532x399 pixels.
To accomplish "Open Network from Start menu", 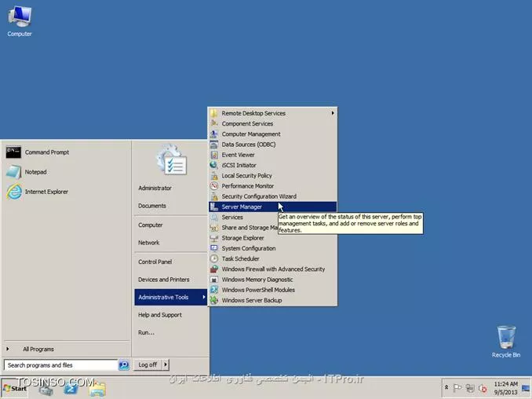I will [149, 243].
